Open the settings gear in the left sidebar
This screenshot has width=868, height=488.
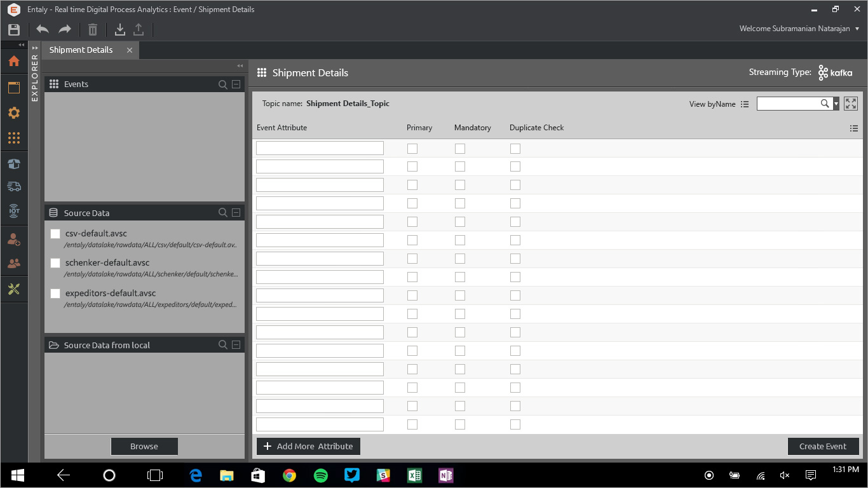[x=14, y=113]
